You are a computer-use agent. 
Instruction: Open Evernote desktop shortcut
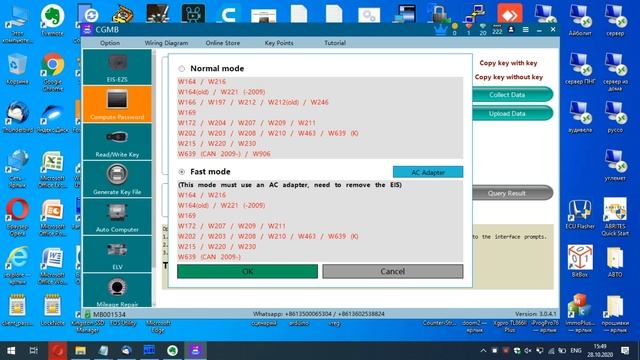(52, 20)
